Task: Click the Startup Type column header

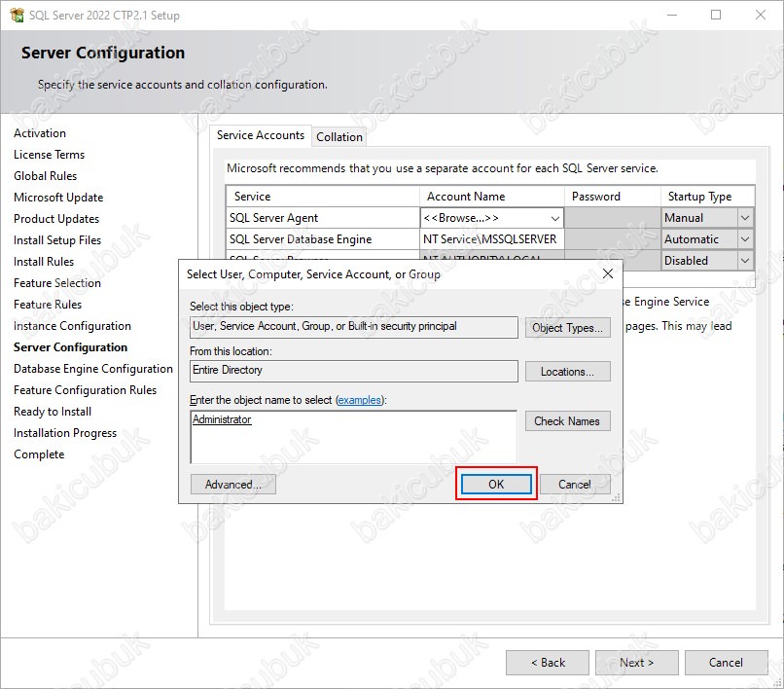Action: (707, 197)
